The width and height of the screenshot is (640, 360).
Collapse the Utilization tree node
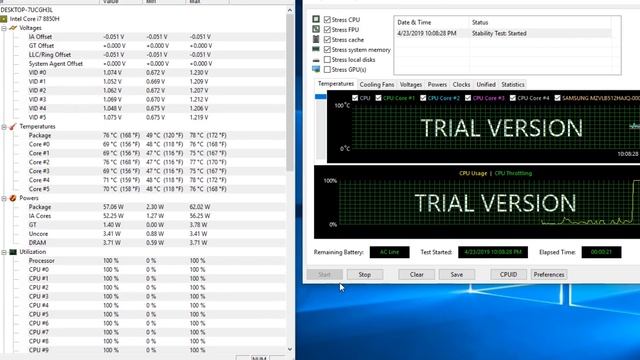coord(4,252)
